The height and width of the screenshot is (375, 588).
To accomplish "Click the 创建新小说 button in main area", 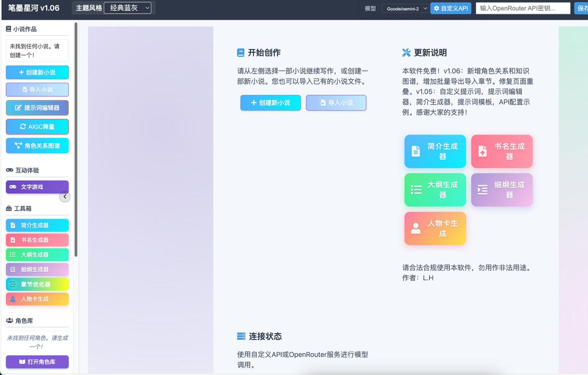I will [x=270, y=103].
